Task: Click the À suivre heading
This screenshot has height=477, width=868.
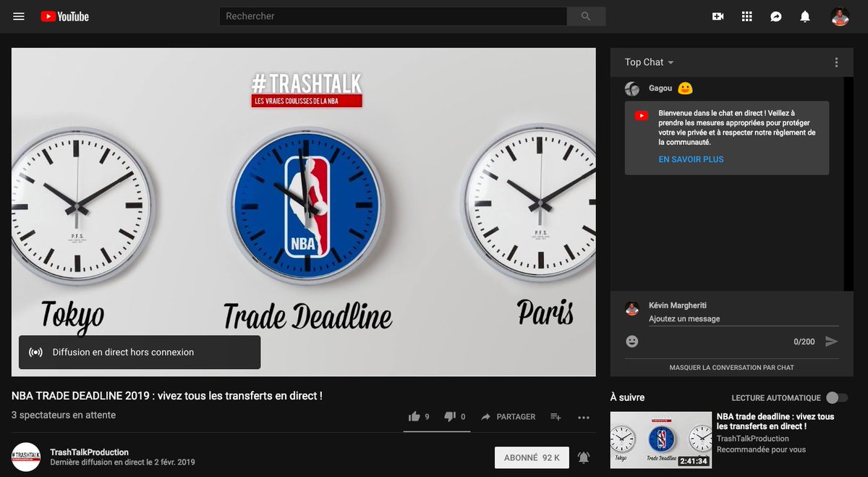Action: coord(627,397)
